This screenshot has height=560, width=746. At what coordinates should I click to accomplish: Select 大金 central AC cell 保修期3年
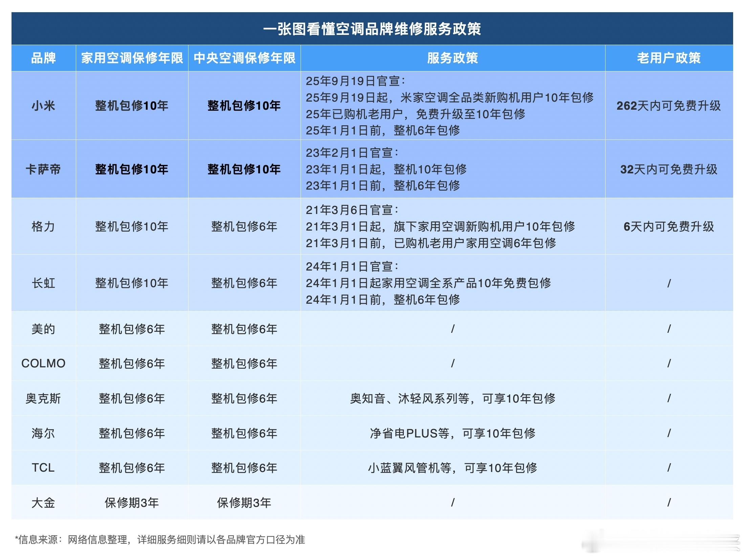(244, 502)
